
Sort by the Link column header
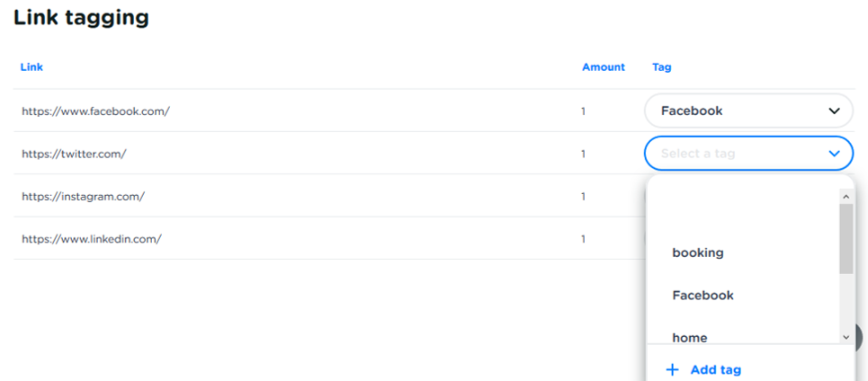pyautogui.click(x=31, y=67)
